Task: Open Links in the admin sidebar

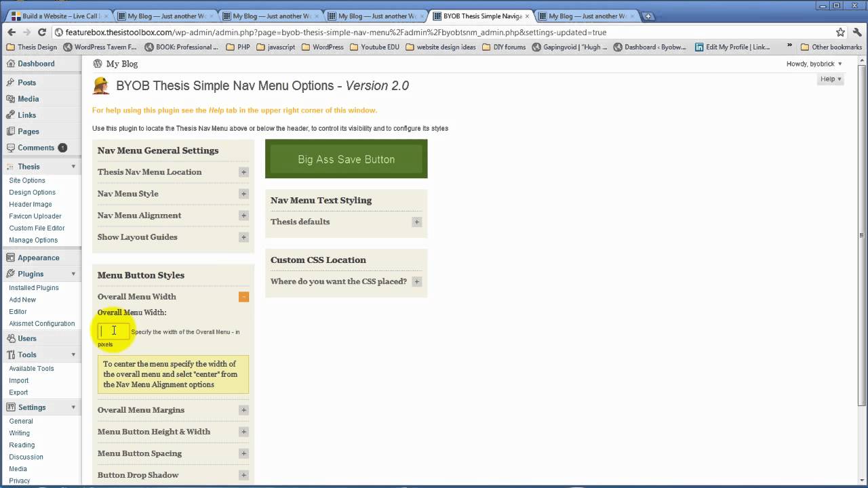Action: [26, 115]
